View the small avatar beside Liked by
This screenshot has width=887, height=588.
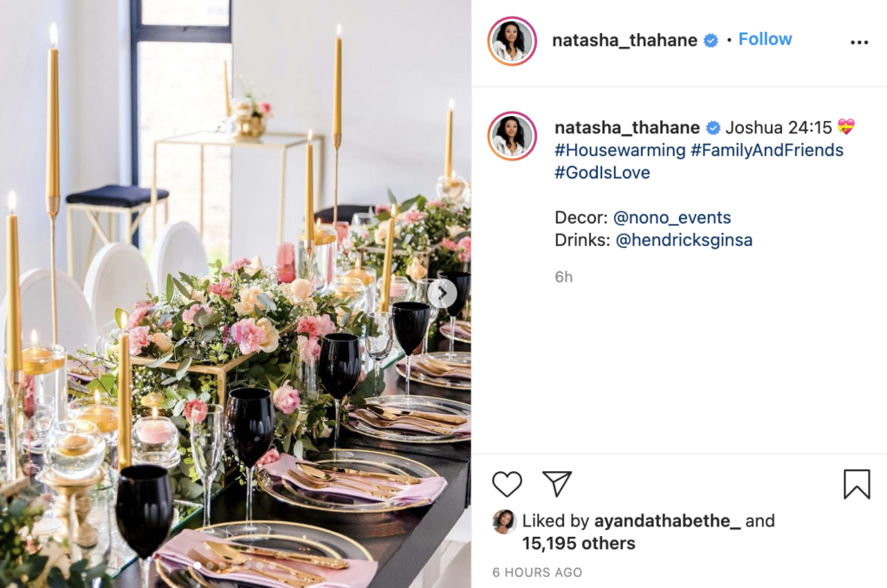(x=503, y=521)
